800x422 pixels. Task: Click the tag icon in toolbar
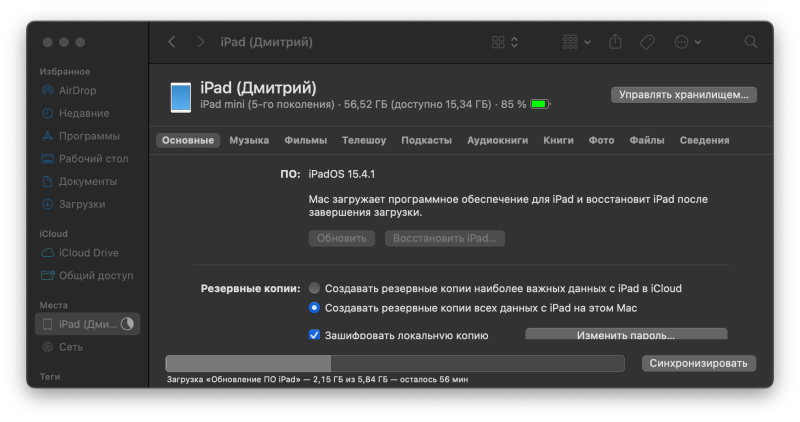[647, 42]
